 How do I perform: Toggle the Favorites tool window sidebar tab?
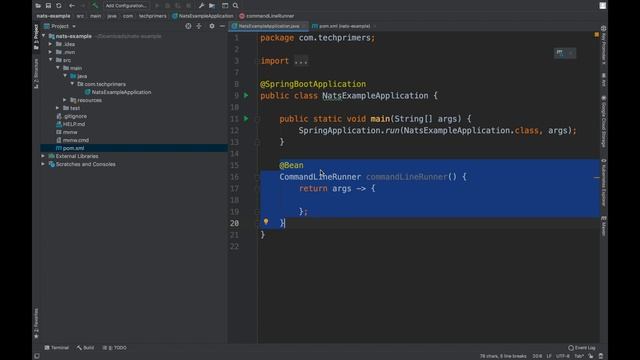click(36, 323)
